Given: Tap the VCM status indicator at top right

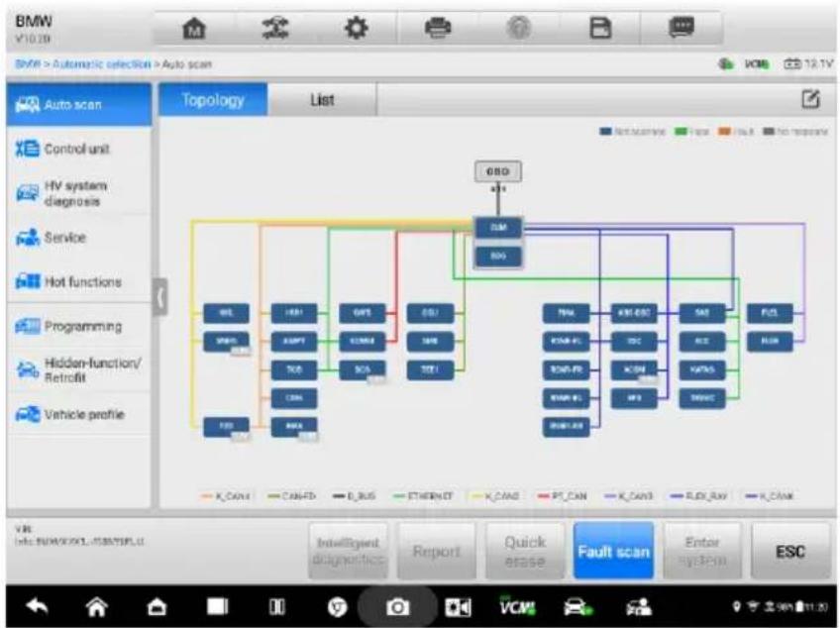Looking at the screenshot, I should point(757,64).
